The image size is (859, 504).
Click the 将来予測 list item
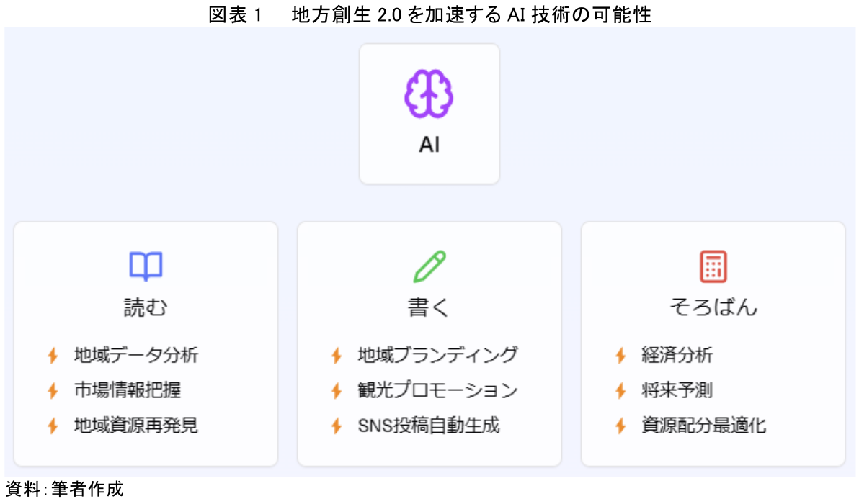click(677, 390)
